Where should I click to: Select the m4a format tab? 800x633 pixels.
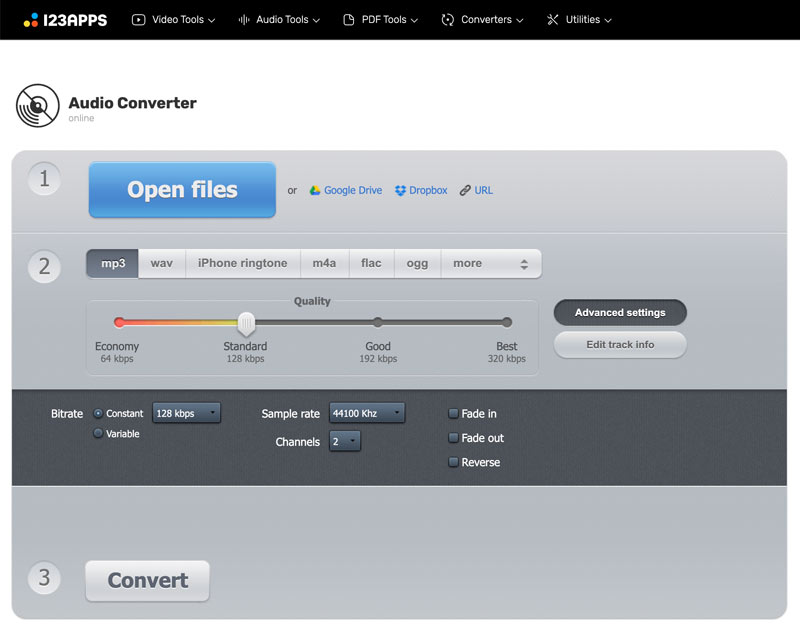[x=324, y=264]
